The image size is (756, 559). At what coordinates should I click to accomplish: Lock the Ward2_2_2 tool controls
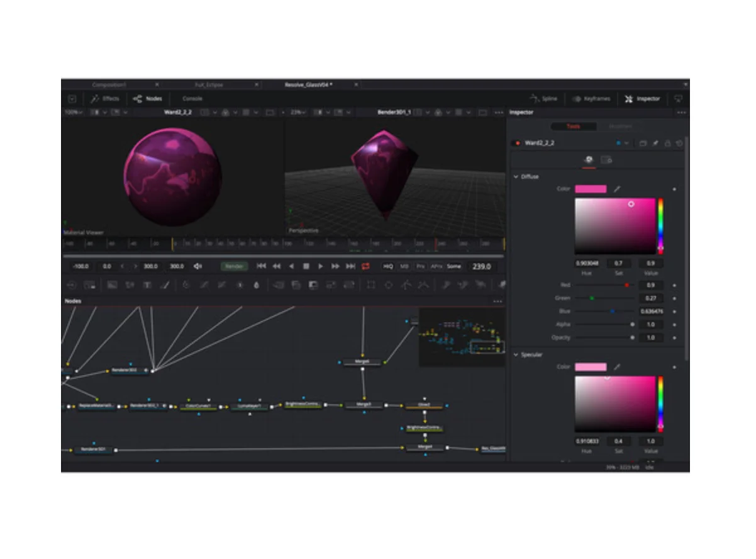667,143
